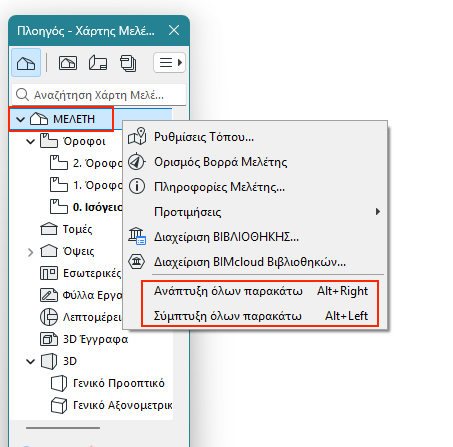Select the Λεπτομέρειες tree entry
The image size is (453, 447).
click(92, 317)
